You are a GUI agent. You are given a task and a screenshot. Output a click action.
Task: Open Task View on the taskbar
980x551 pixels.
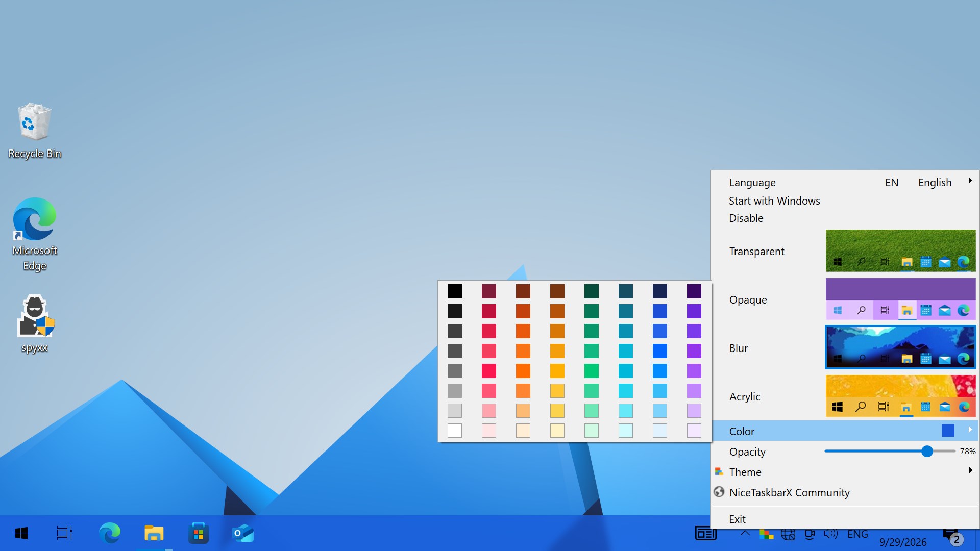coord(64,533)
